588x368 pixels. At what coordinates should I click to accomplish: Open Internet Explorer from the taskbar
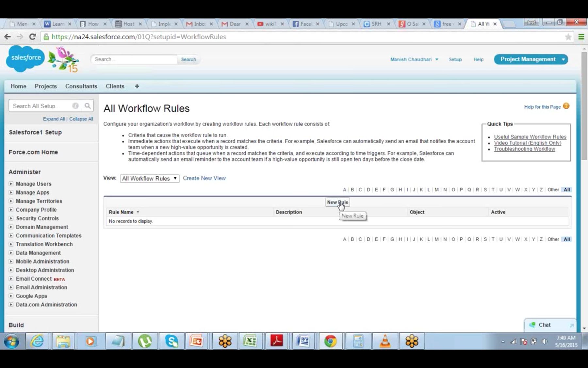(37, 342)
